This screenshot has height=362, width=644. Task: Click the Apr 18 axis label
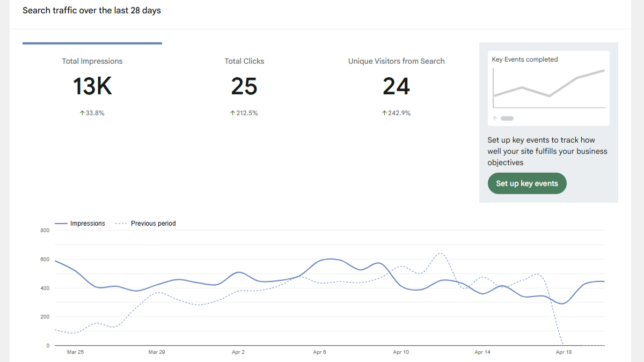tap(564, 352)
